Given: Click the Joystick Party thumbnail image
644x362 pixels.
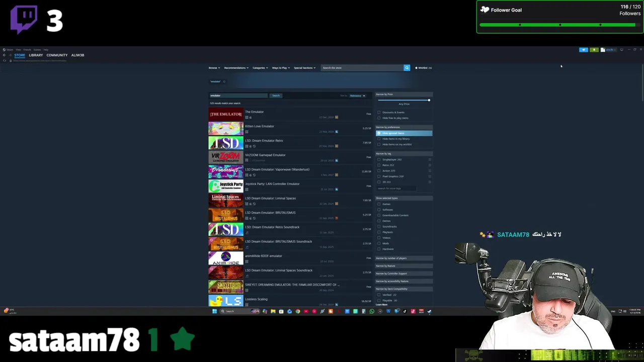Looking at the screenshot, I should pos(226,186).
